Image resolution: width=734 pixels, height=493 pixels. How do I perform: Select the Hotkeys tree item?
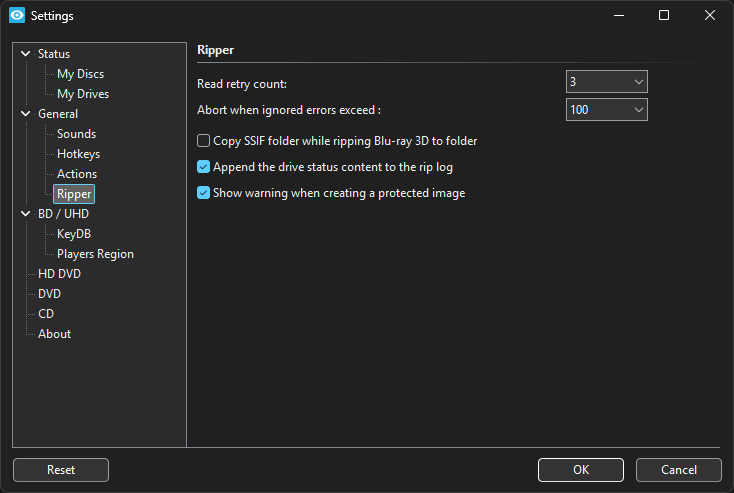pyautogui.click(x=78, y=154)
